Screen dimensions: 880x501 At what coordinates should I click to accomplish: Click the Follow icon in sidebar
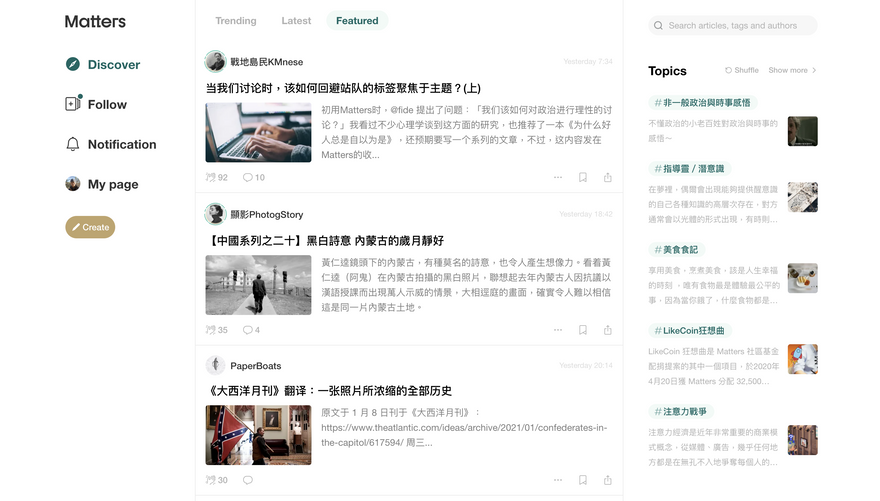(73, 104)
